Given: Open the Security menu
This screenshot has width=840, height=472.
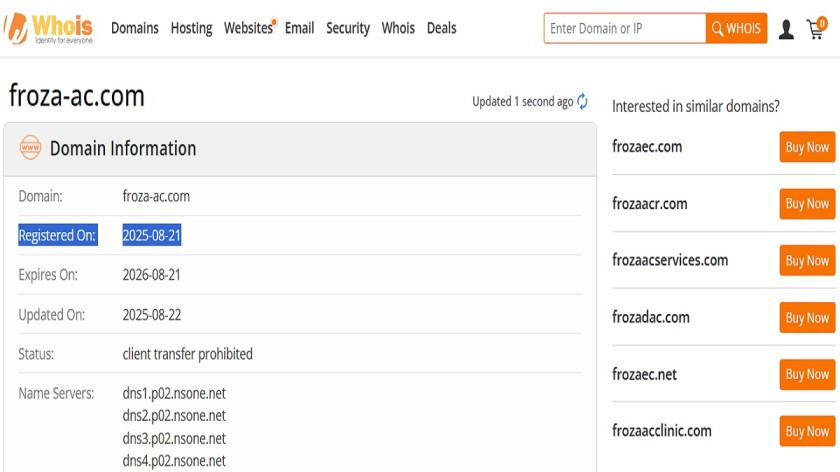Looking at the screenshot, I should coord(348,28).
